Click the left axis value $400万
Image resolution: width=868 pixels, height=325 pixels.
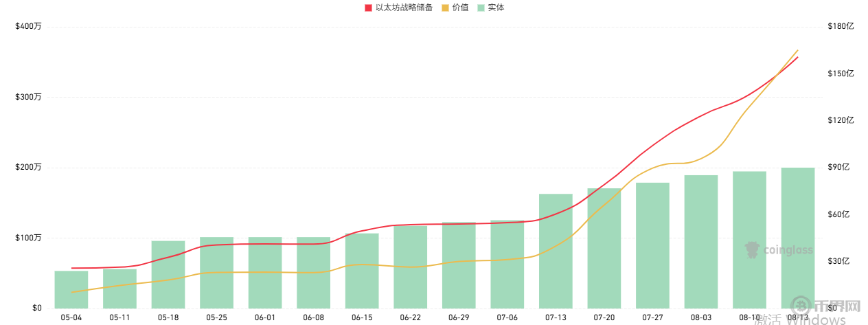point(28,27)
